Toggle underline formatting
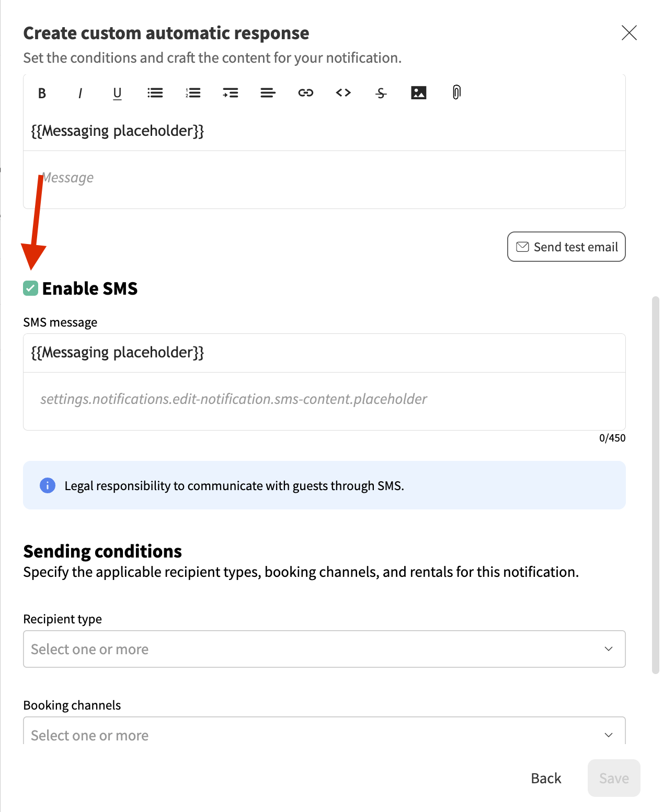This screenshot has width=663, height=812. [x=117, y=93]
